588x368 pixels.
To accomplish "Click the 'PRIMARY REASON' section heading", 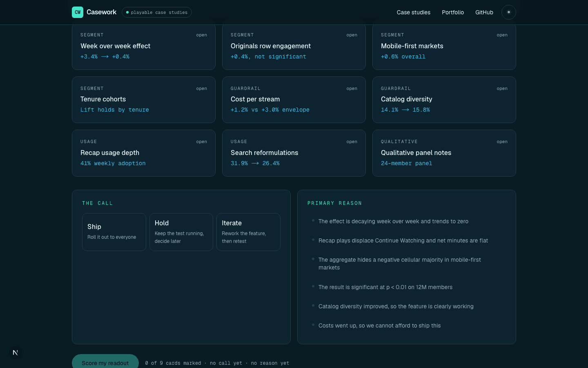I will pyautogui.click(x=335, y=203).
